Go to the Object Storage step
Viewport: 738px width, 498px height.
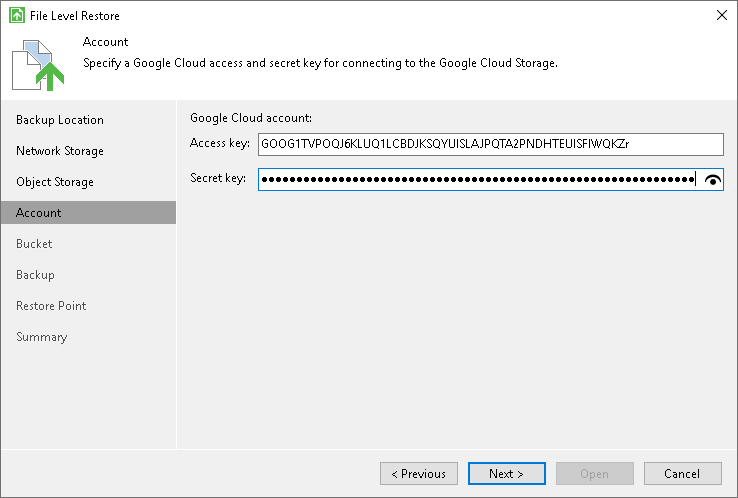pyautogui.click(x=55, y=182)
